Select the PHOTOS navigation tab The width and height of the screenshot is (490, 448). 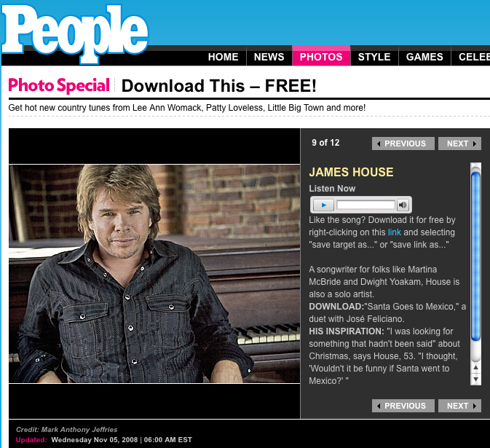coord(321,56)
